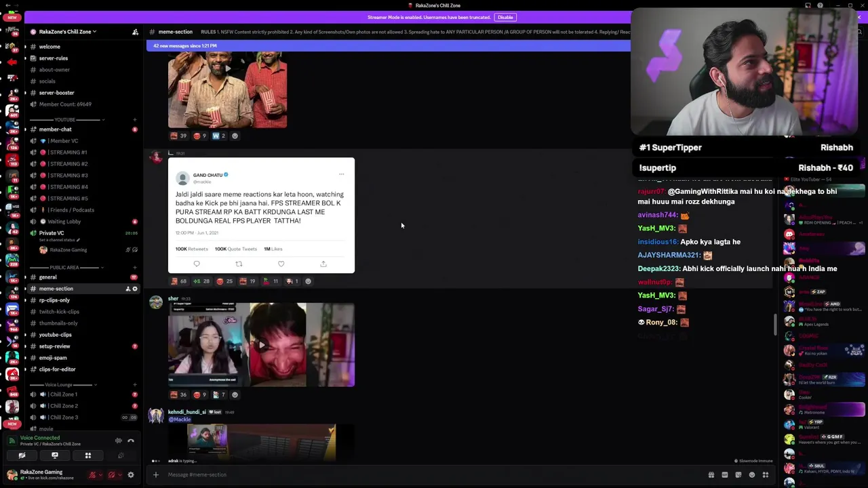The height and width of the screenshot is (488, 868).
Task: Open the GAND CHATU tweet image
Action: [261, 216]
